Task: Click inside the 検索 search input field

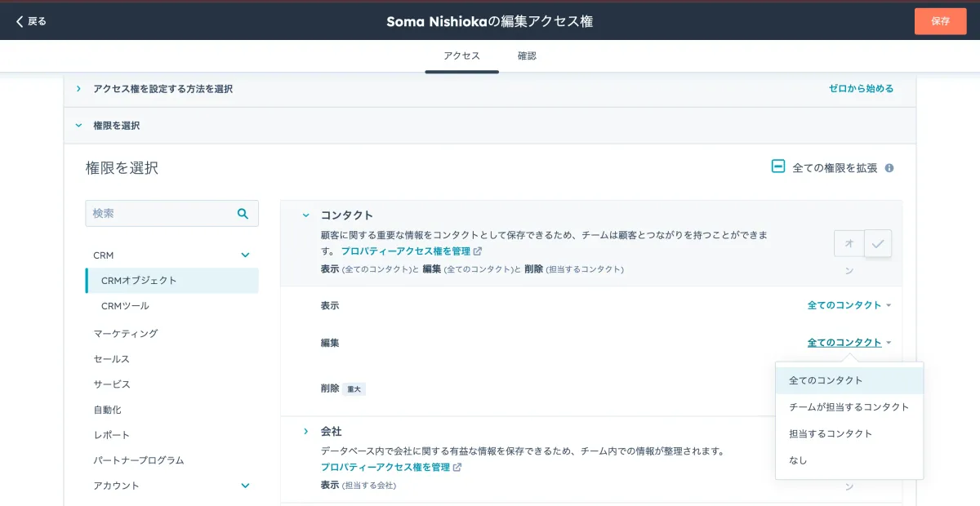Action: [x=155, y=213]
